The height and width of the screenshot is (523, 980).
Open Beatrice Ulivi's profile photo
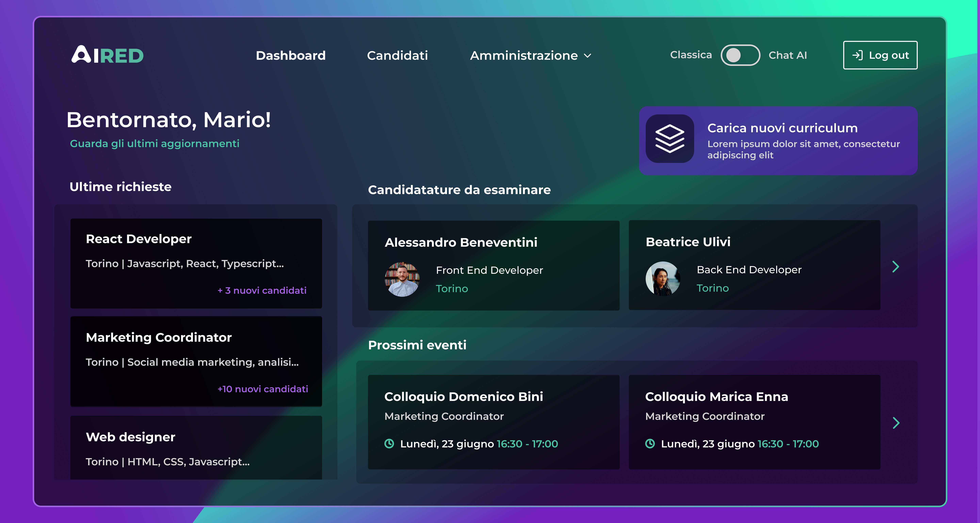tap(663, 279)
